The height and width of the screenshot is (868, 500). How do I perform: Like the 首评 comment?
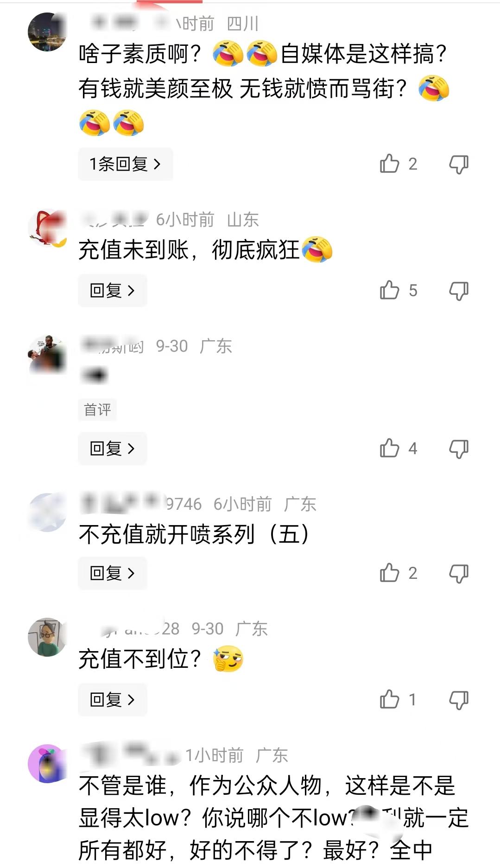pyautogui.click(x=389, y=448)
